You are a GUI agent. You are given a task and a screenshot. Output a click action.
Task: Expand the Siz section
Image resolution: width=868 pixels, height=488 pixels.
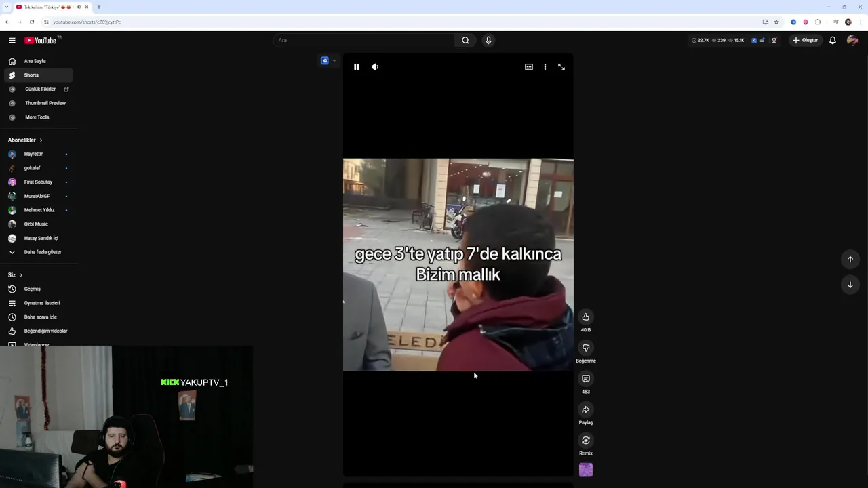(x=15, y=275)
